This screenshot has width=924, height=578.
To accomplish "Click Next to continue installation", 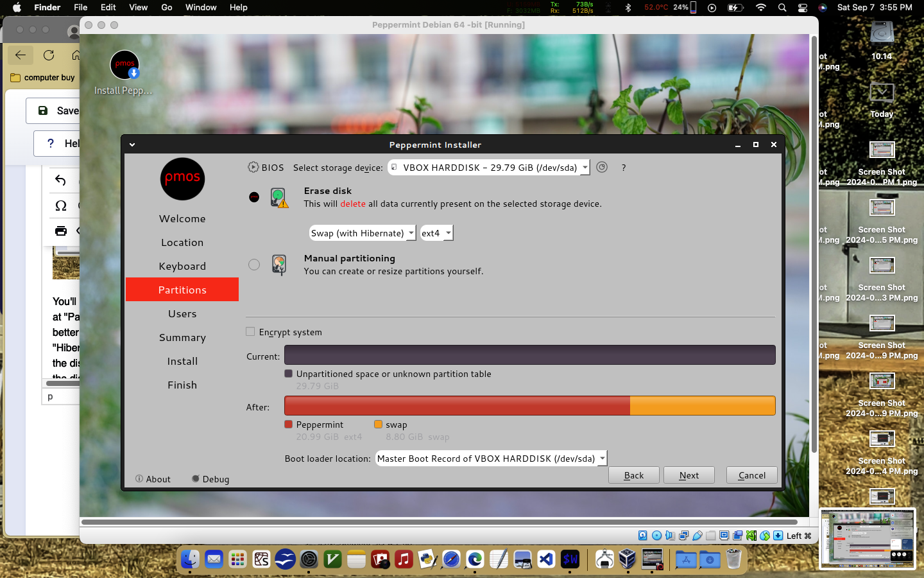I will (x=689, y=475).
